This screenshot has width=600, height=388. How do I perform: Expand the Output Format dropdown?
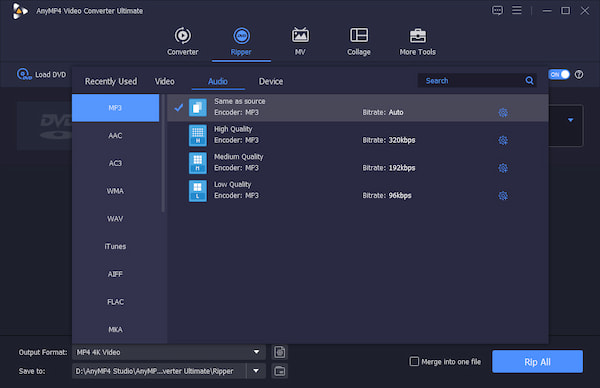[256, 352]
